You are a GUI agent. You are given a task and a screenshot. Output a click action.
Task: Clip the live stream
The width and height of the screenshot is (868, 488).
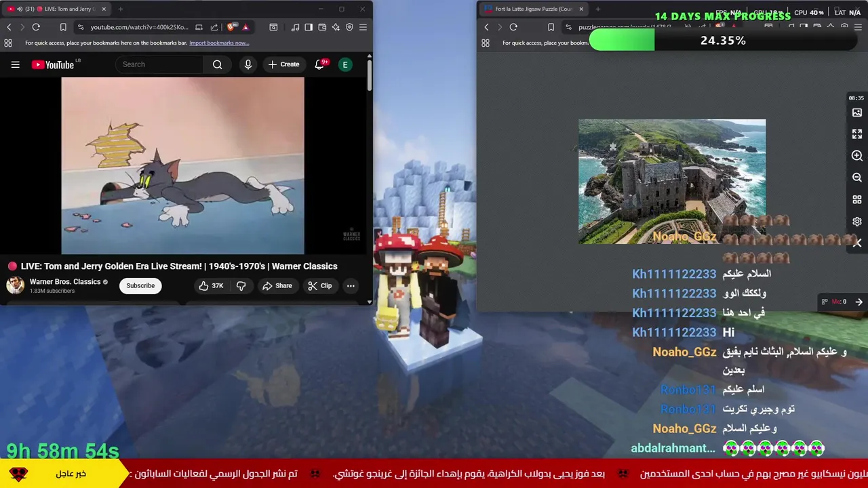[x=320, y=285]
